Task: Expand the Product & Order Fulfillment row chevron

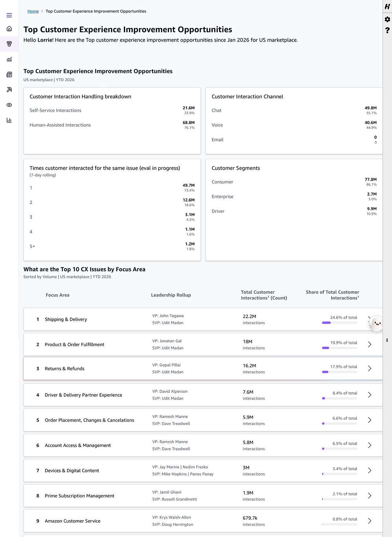Action: point(369,345)
